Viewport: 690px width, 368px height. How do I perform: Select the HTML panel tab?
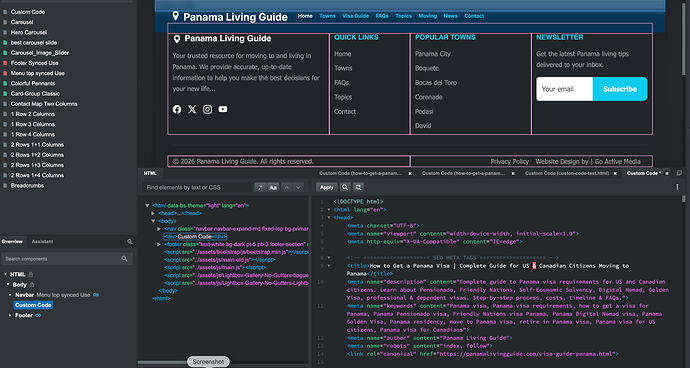pyautogui.click(x=150, y=173)
